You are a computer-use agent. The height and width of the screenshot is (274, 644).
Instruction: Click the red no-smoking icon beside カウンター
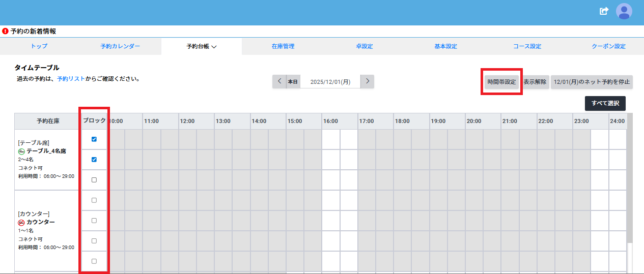tap(21, 223)
